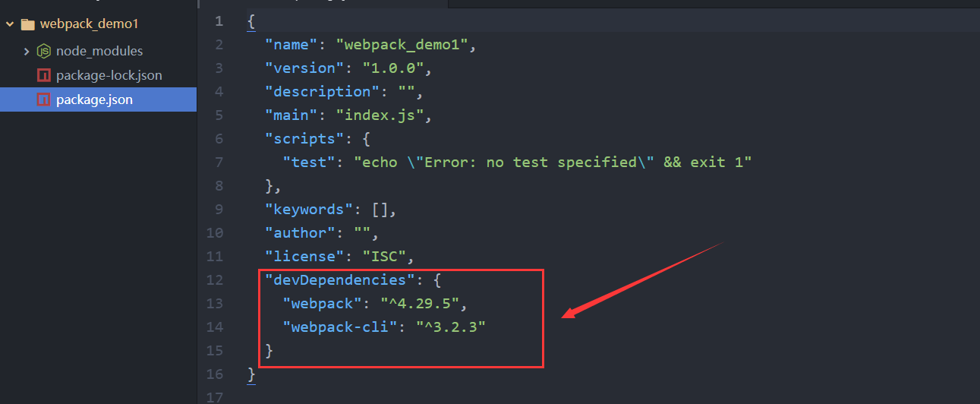The image size is (980, 404).
Task: Expand the node_modules folder chevron
Action: [x=26, y=52]
